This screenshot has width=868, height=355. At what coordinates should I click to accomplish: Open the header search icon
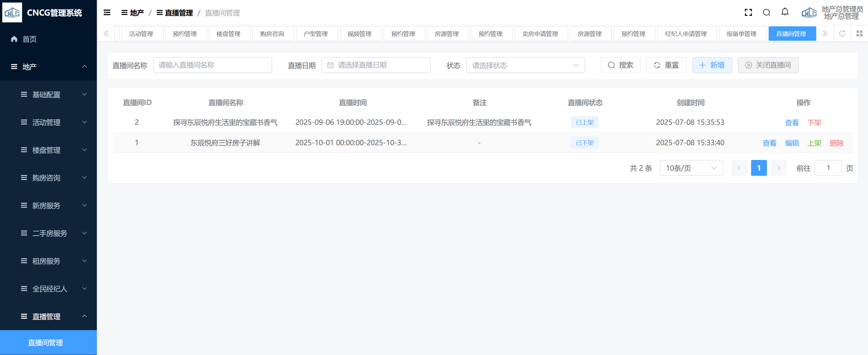766,13
